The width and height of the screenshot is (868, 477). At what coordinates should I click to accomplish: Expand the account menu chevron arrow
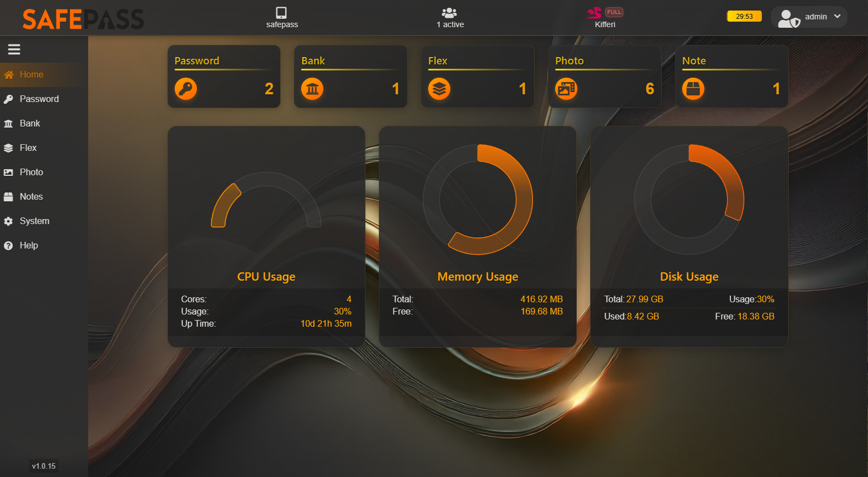[837, 17]
